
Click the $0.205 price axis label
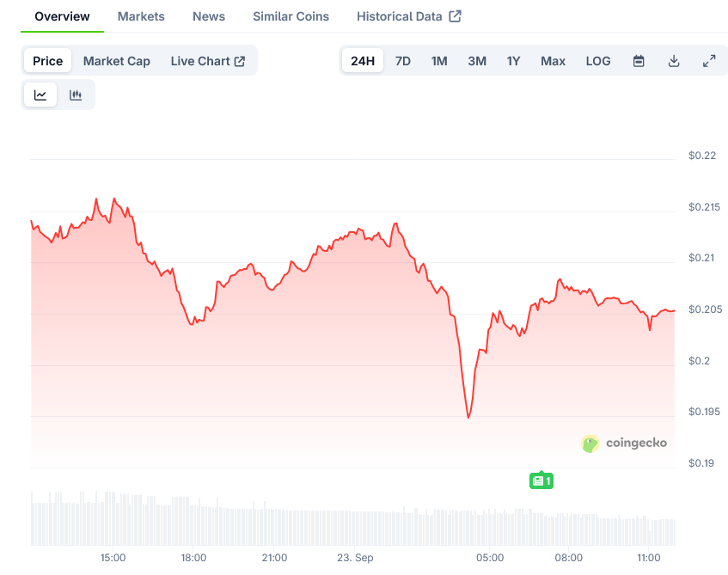click(705, 309)
